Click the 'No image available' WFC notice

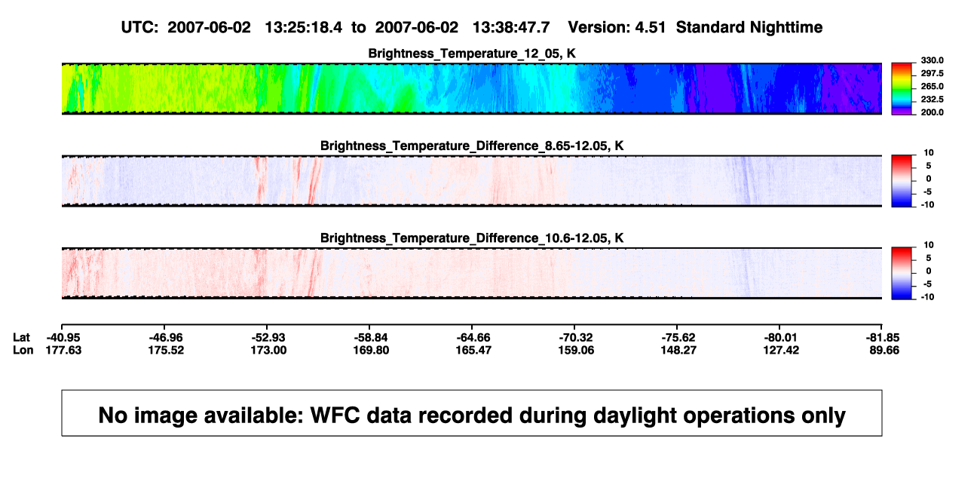tap(472, 413)
